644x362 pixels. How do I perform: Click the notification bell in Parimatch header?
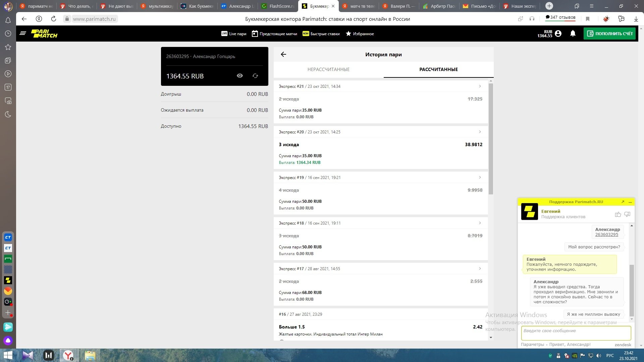pyautogui.click(x=573, y=34)
